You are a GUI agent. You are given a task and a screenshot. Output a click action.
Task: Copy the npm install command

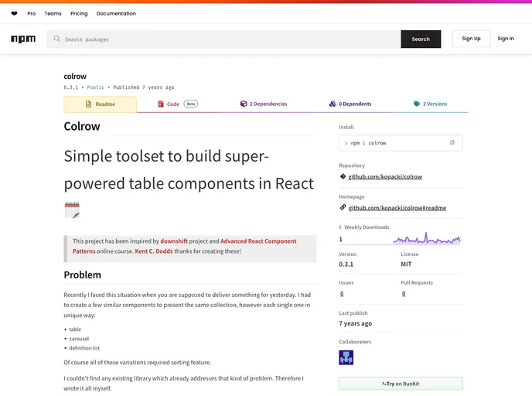[x=452, y=142]
